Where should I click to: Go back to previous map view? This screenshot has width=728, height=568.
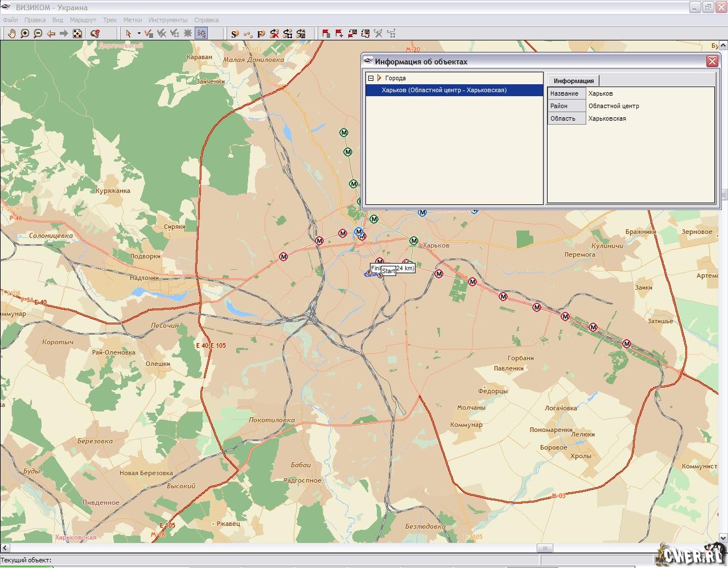(x=51, y=34)
